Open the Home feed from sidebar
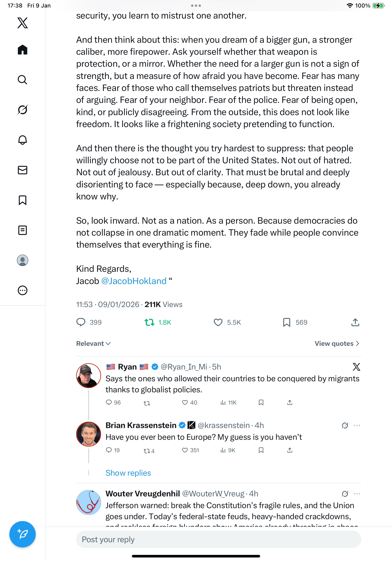Screen dimensions: 392x561 point(23,50)
